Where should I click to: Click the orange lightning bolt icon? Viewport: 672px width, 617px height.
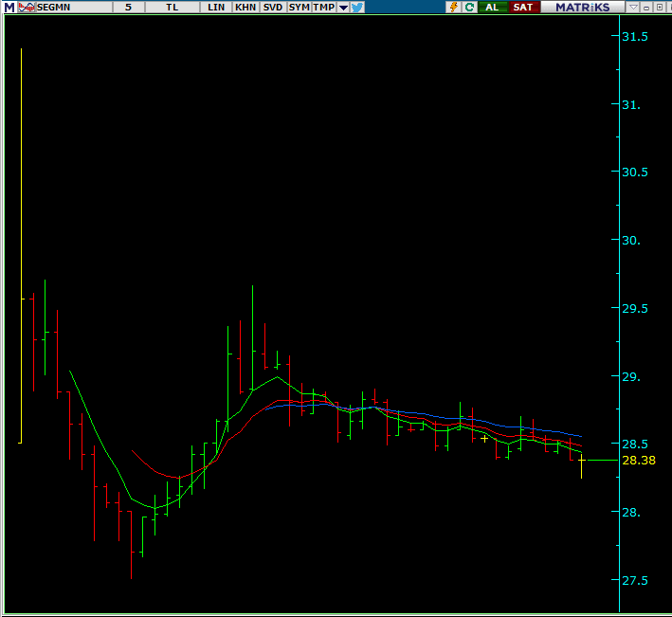tap(453, 7)
